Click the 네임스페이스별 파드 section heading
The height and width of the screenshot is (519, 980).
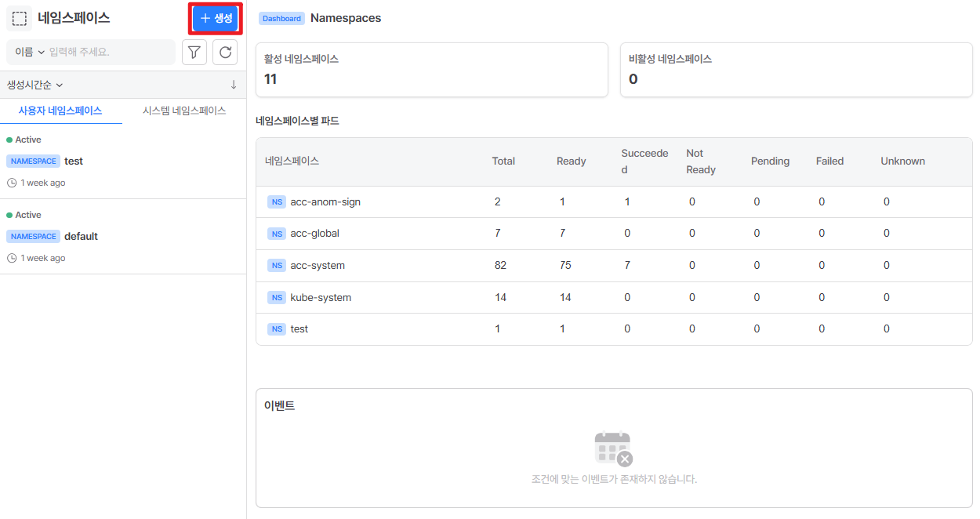coord(297,121)
